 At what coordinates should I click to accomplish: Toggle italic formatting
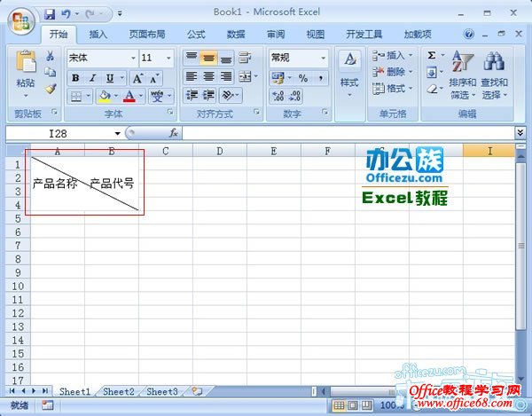point(92,78)
